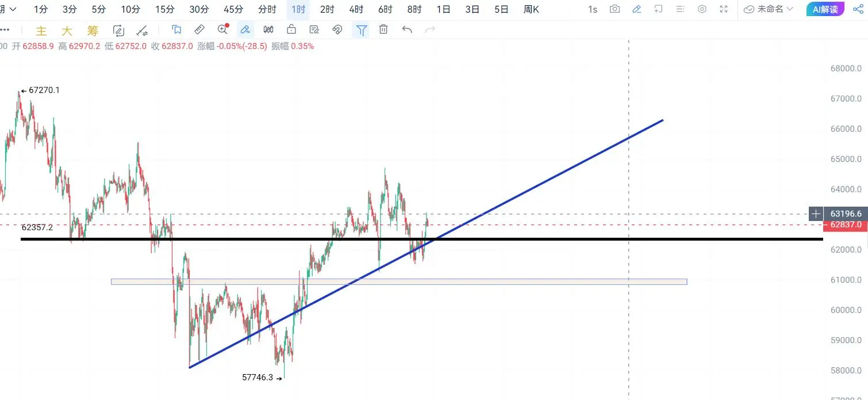The width and height of the screenshot is (868, 400).
Task: Switch to the 5分 timeframe
Action: tap(99, 9)
